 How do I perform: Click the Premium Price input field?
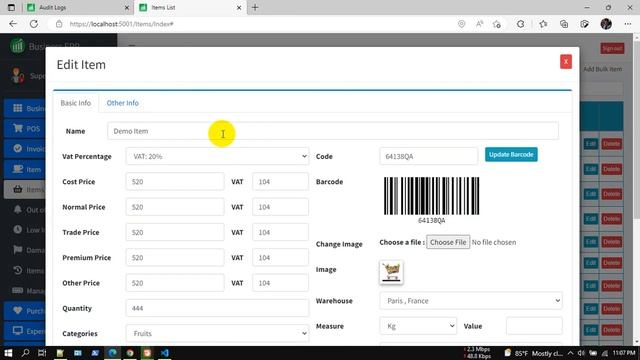[175, 258]
